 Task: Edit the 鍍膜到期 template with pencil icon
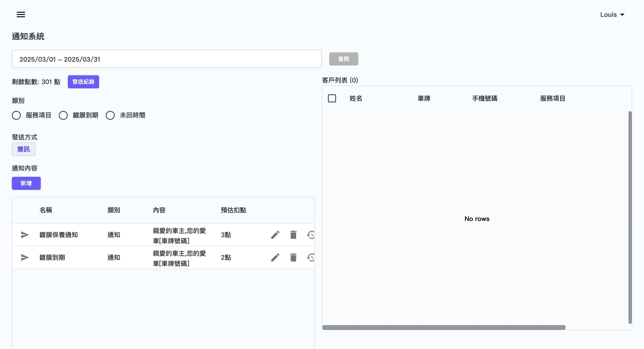(x=275, y=257)
